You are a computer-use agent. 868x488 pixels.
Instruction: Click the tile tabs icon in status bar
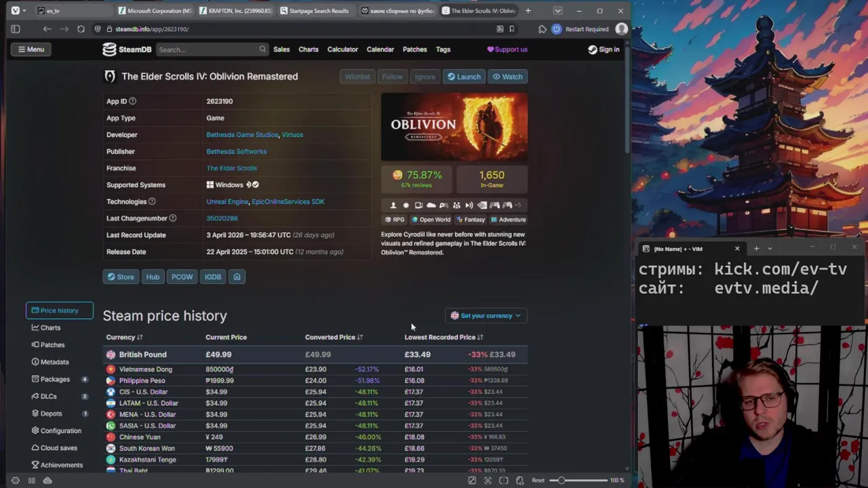pyautogui.click(x=503, y=481)
